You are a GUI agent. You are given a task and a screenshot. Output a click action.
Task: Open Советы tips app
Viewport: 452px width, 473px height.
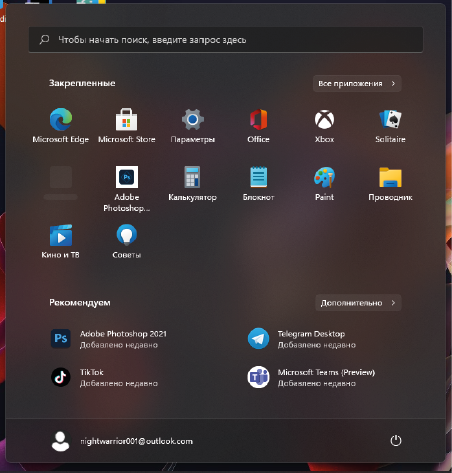pyautogui.click(x=127, y=242)
